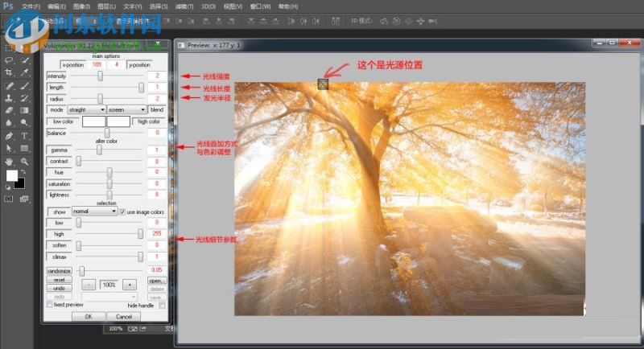Click the OK button in plugin dialog
Screen dimensions: 644x349
pos(88,316)
